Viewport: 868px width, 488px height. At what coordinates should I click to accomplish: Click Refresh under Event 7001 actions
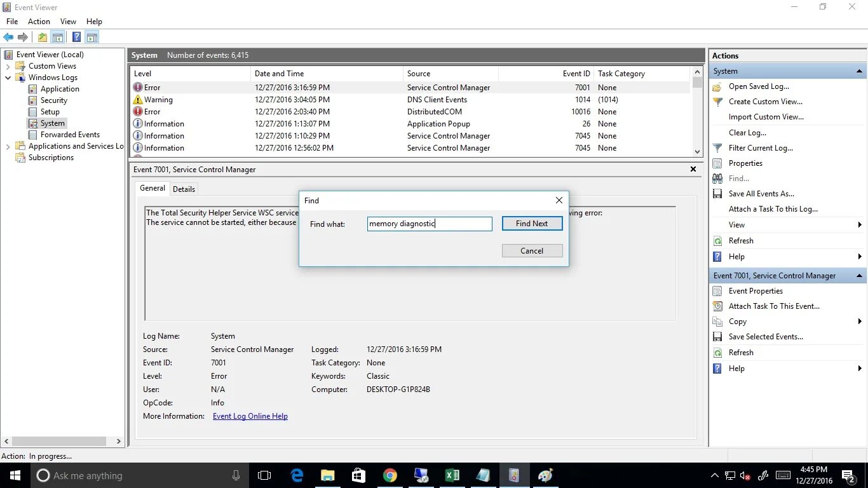tap(741, 353)
